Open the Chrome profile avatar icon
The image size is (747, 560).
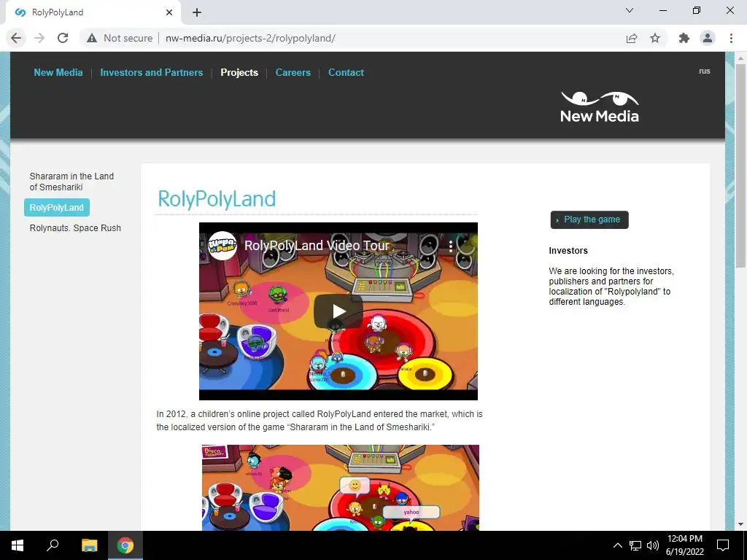[x=708, y=38]
